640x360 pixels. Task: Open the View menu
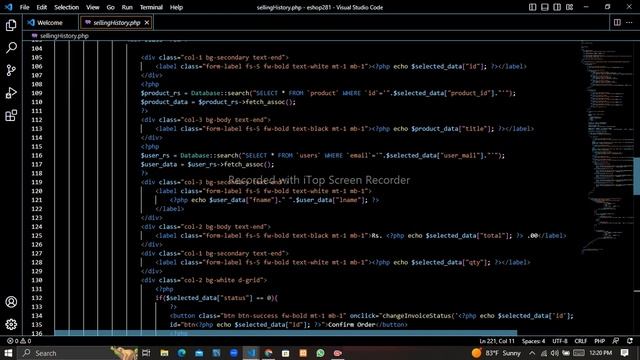click(x=93, y=7)
